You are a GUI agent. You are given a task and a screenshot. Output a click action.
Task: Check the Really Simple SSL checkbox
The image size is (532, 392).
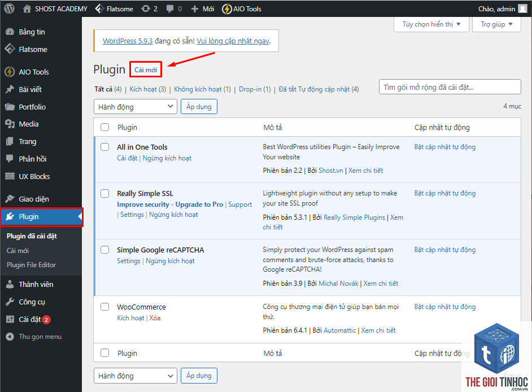coord(105,193)
